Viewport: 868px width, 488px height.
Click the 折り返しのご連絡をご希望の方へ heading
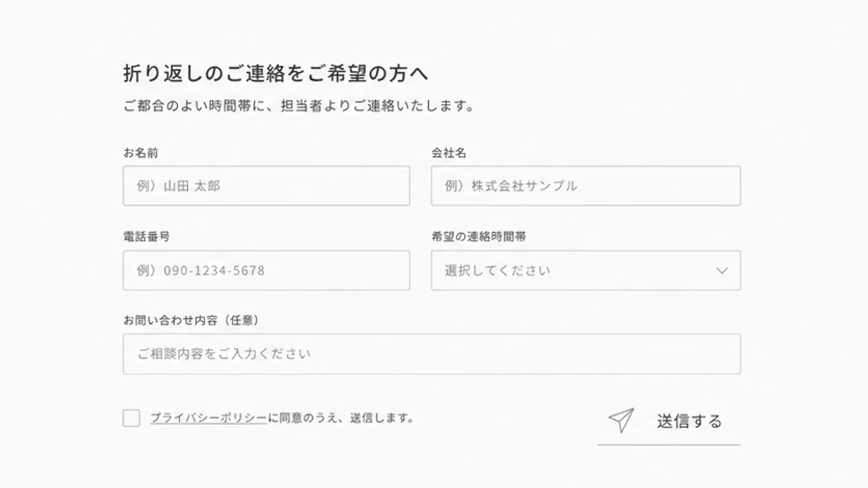tap(276, 74)
